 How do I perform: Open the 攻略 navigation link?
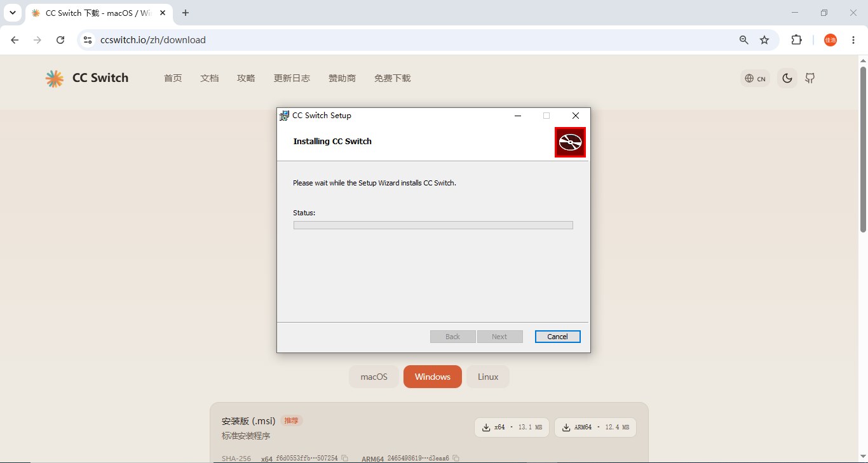click(x=246, y=78)
